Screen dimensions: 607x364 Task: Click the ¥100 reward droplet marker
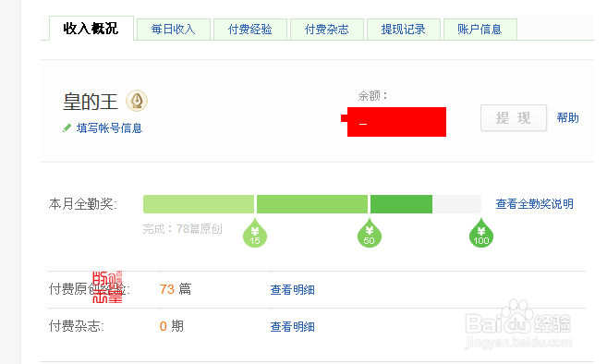(x=481, y=233)
